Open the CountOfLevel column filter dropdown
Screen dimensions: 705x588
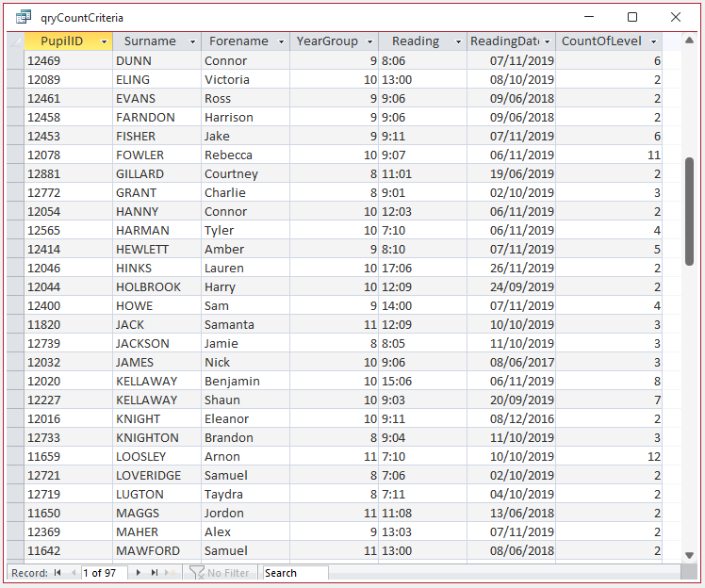tap(653, 41)
